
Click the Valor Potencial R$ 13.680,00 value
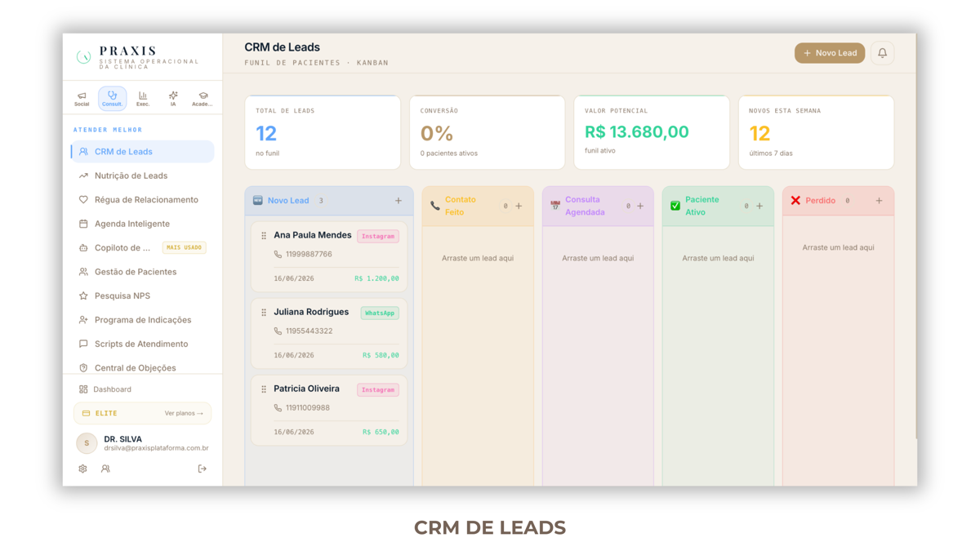[x=637, y=131]
